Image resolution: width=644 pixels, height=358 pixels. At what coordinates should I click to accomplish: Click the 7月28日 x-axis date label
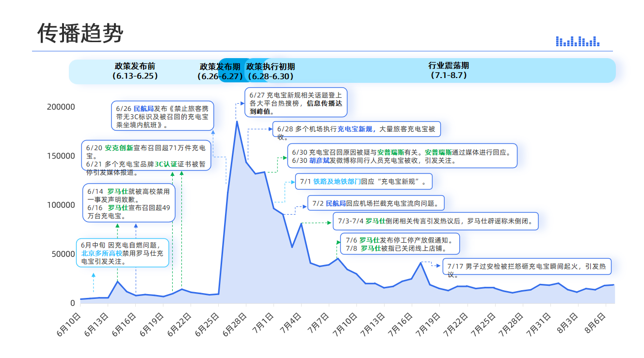511,325
